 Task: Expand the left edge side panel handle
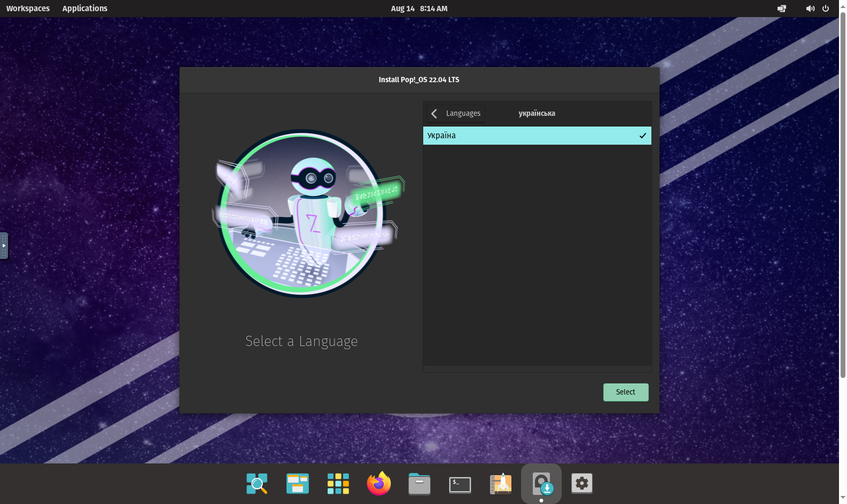coord(4,246)
